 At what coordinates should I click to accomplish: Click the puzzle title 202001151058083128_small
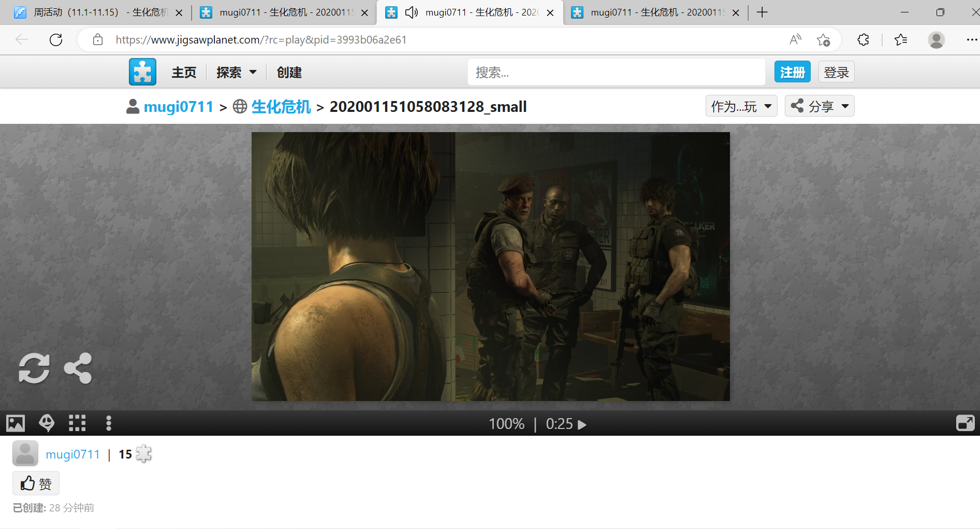click(x=428, y=107)
